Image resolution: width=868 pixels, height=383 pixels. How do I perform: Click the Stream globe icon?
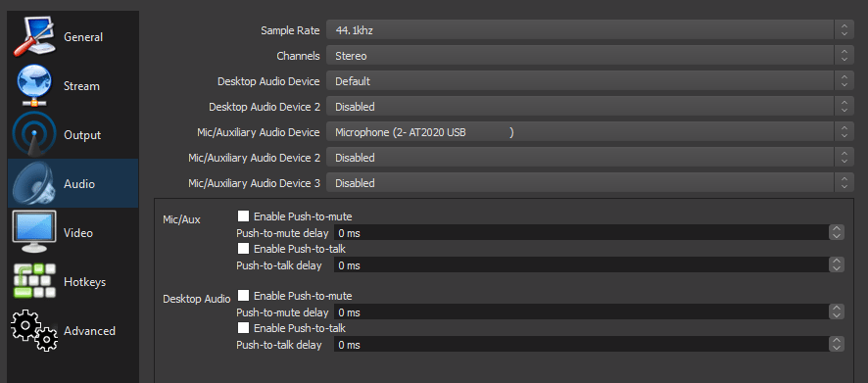[x=33, y=86]
